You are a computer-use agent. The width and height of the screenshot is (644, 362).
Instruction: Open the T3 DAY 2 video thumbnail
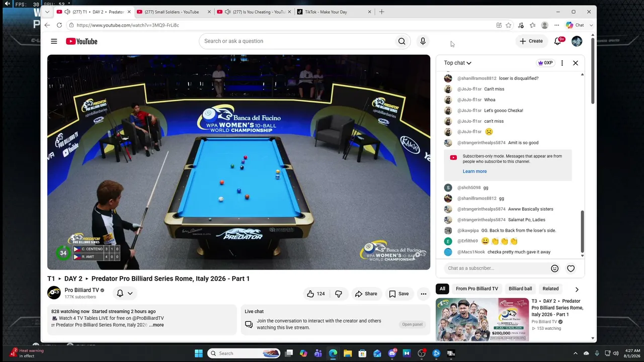pos(482,320)
